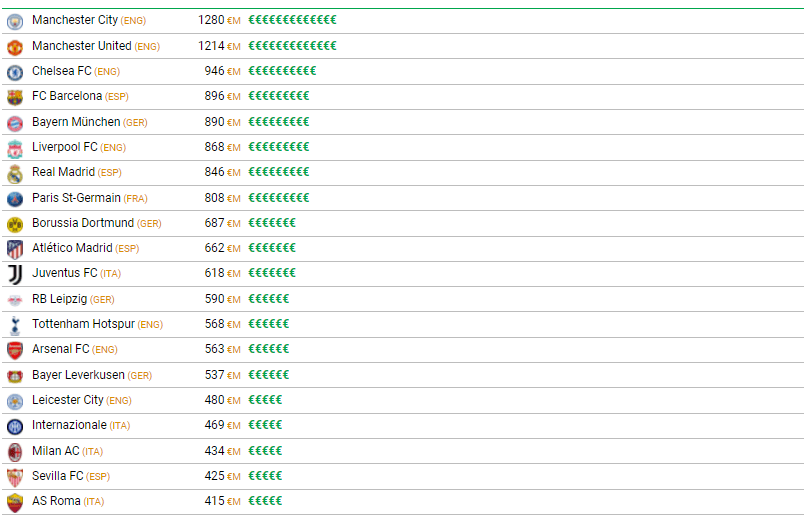Screen dimensions: 804x516
Task: Open the Milan AC team link
Action: coord(56,450)
